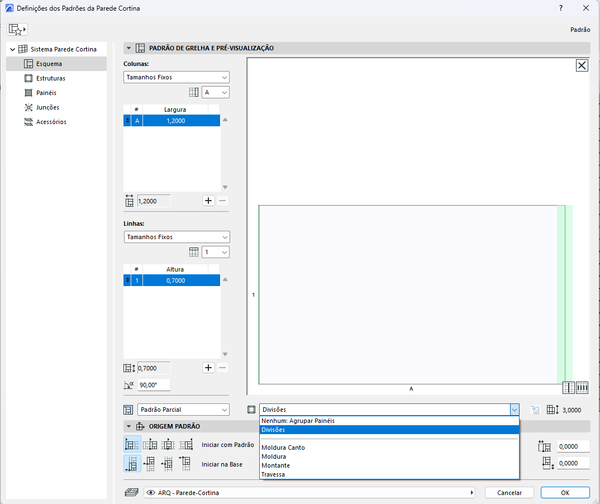Select first Iniciar com Padrão origin option
The image size is (600, 504).
(x=132, y=444)
